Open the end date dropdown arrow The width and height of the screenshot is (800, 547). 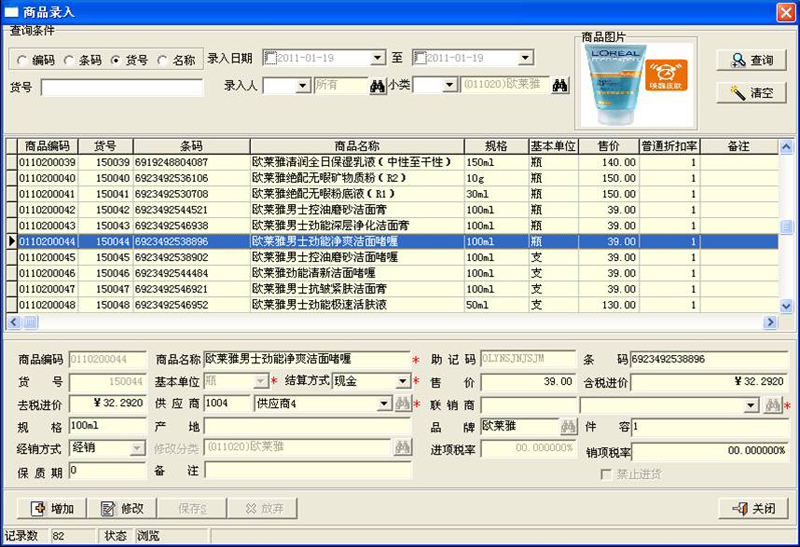[526, 58]
